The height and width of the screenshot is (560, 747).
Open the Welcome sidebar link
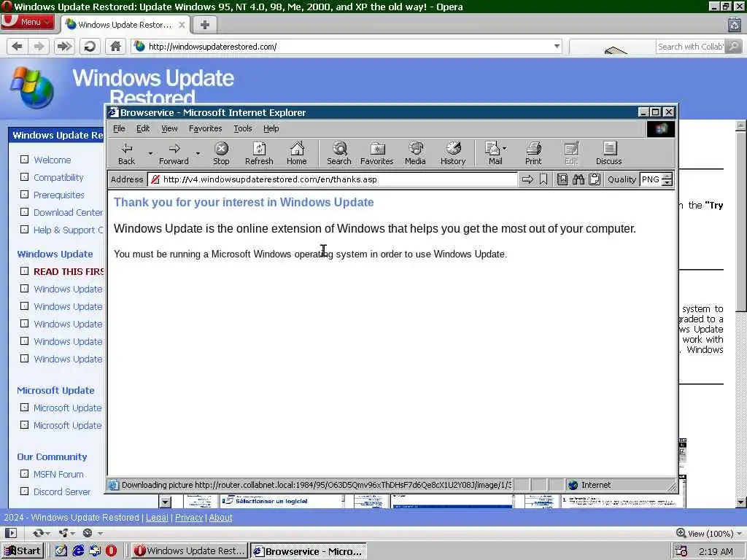pyautogui.click(x=53, y=160)
